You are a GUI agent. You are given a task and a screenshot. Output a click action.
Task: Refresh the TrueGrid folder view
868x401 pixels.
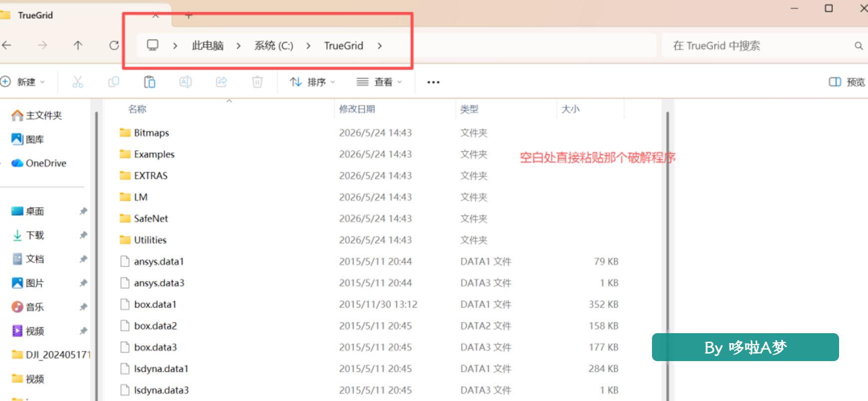[114, 45]
